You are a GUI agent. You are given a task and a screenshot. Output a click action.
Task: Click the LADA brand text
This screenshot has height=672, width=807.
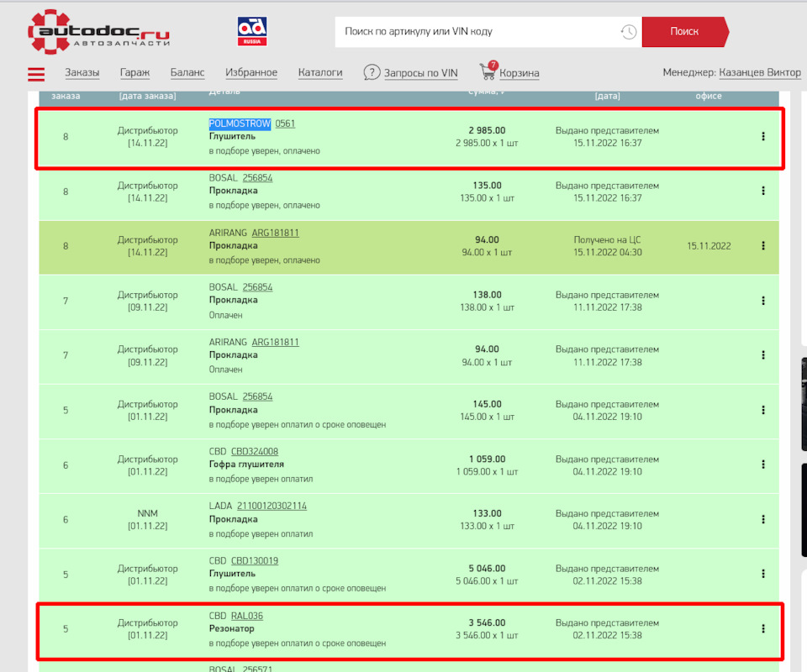pos(220,506)
